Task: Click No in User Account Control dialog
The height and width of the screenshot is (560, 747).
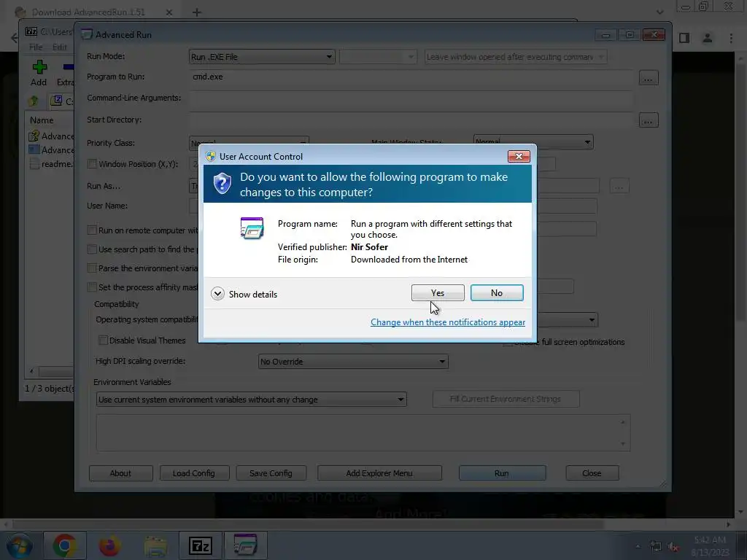Action: pos(496,293)
